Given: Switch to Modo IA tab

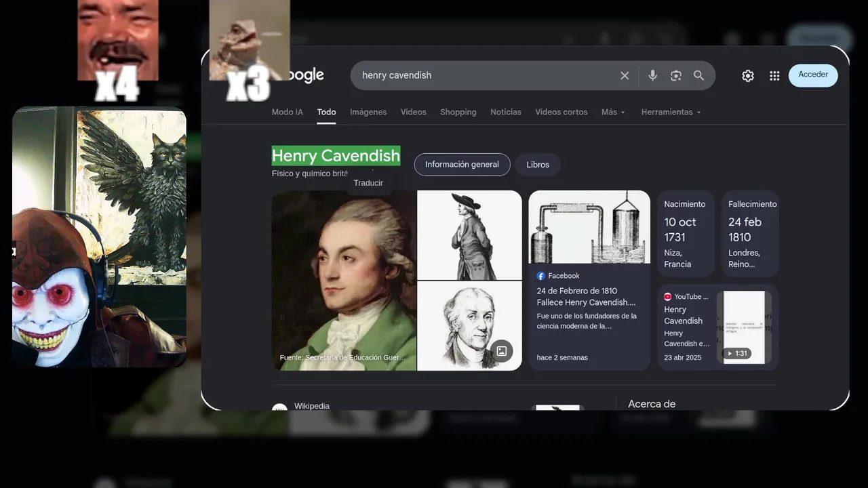Looking at the screenshot, I should [288, 112].
